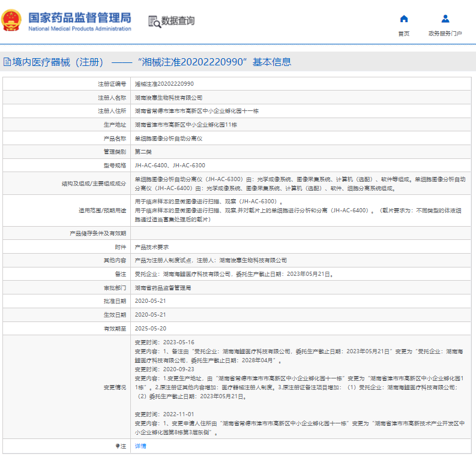This screenshot has width=476, height=457.
Task: Click the document icon before 境内医疗器械
Action: coord(7,62)
